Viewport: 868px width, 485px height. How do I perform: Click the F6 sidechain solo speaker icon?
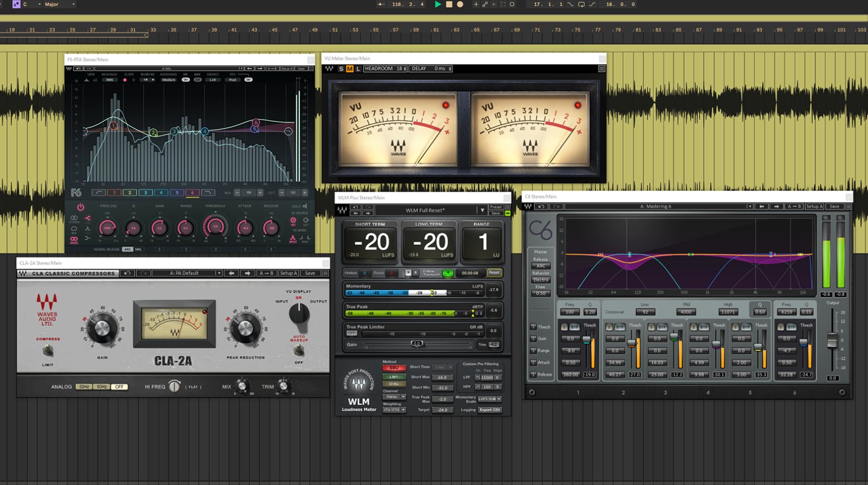tap(305, 206)
